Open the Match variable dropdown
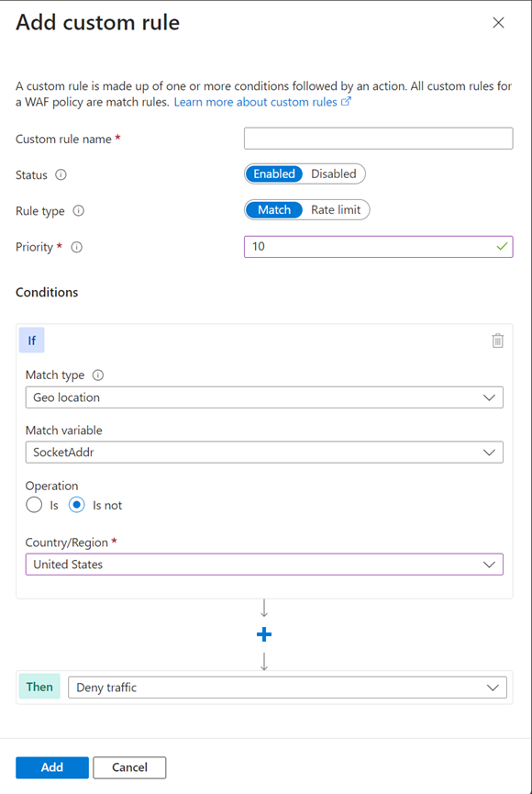 click(264, 452)
